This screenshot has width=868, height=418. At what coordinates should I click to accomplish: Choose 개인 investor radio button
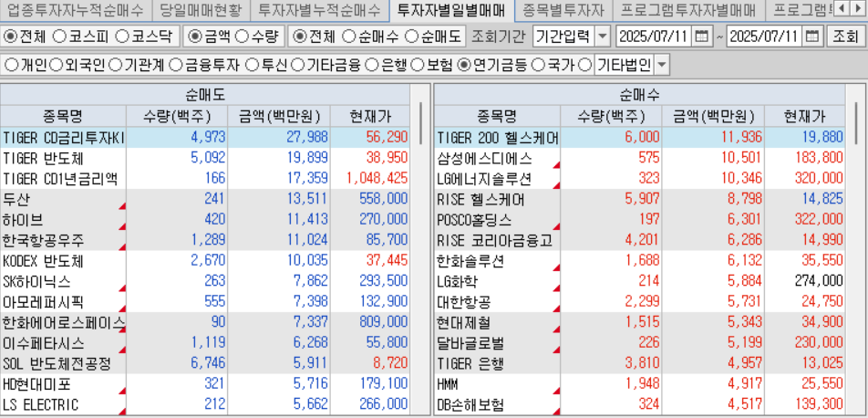pos(11,66)
